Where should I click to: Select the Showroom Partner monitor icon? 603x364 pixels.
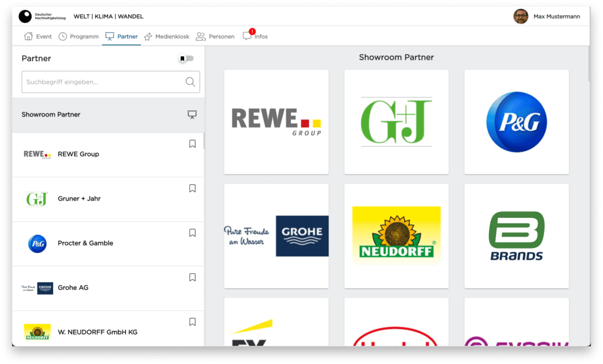pos(192,114)
